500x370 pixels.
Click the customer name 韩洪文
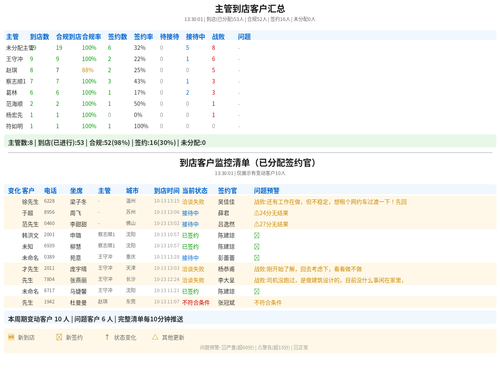pos(30,235)
